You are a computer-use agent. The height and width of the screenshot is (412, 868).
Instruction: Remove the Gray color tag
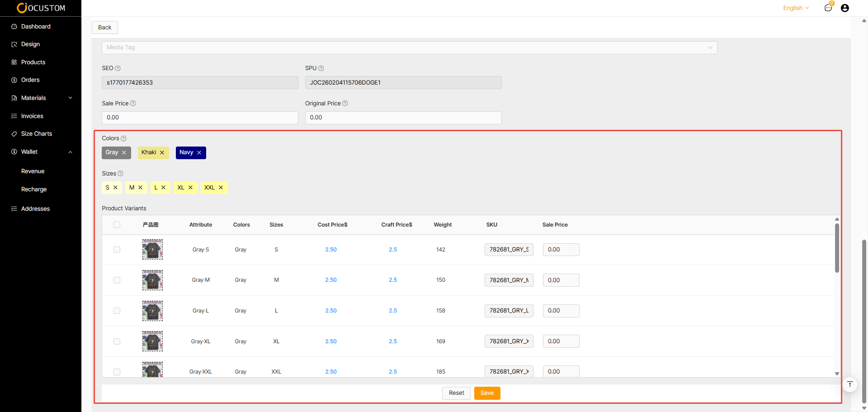pos(124,153)
